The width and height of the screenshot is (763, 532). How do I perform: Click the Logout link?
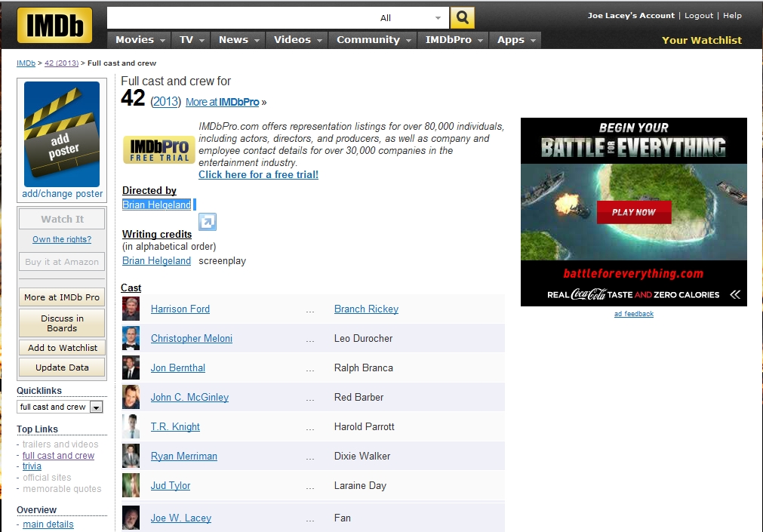699,16
